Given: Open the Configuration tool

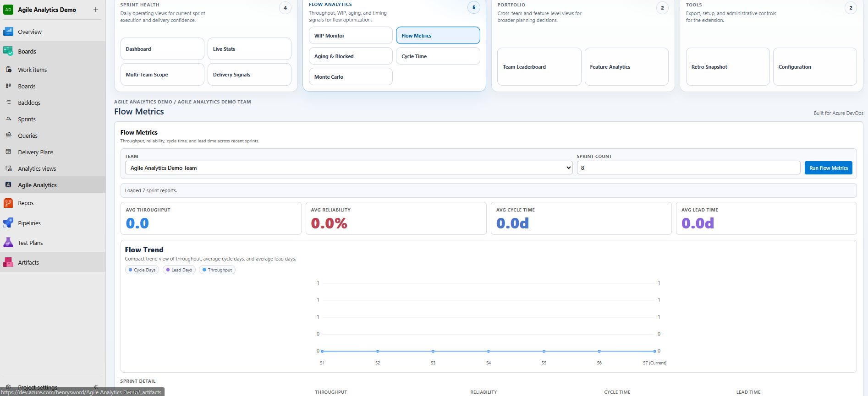Looking at the screenshot, I should coord(815,67).
